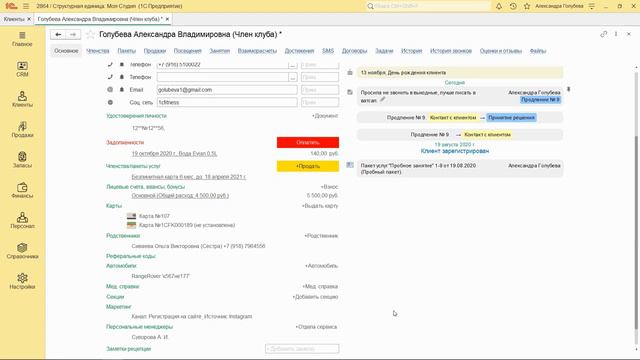The image size is (640, 360).
Task: Click the pin icon beside the note
Action: coord(568,89)
